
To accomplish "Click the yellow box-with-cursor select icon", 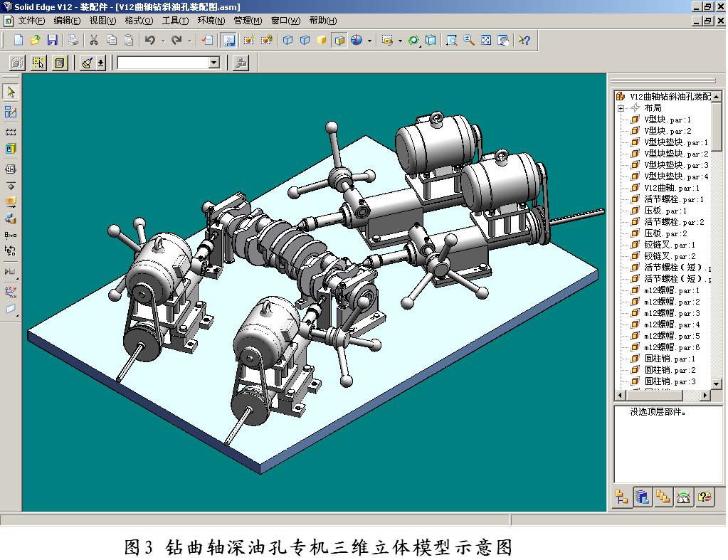I will [38, 63].
